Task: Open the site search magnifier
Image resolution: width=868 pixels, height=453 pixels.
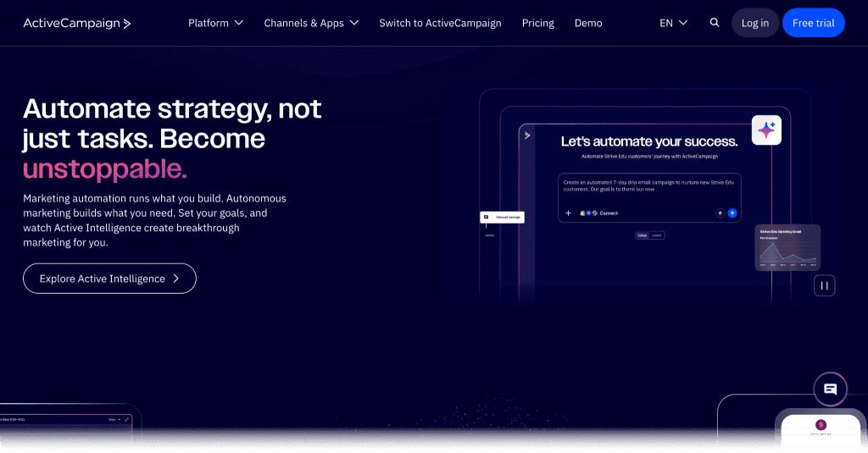Action: pos(714,23)
